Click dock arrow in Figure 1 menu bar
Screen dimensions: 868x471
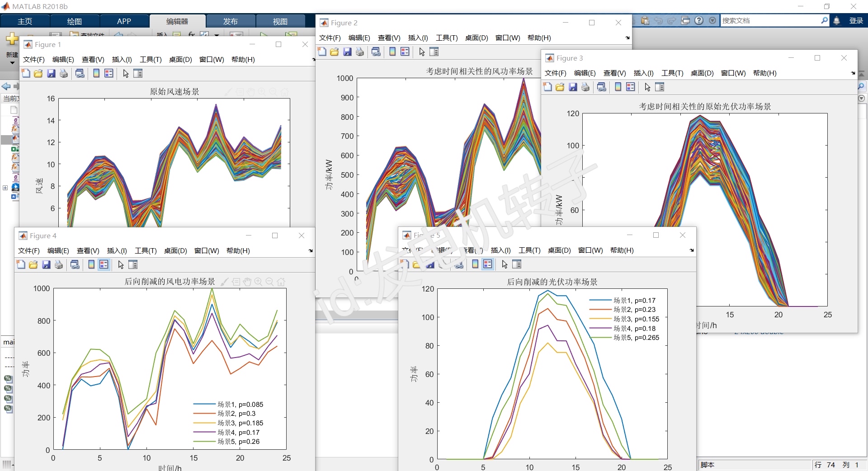[313, 59]
